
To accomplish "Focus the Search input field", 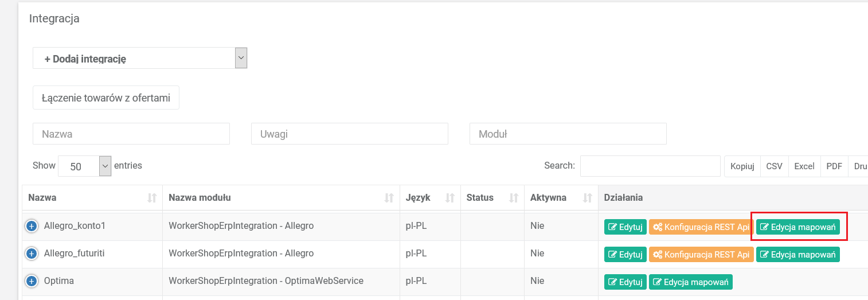I will click(x=650, y=166).
